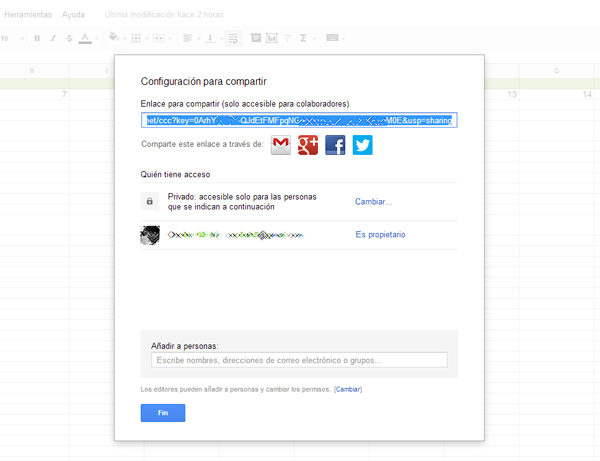Viewport: 600px width, 461px height.
Task: Toggle bold formatting in the toolbar
Action: [x=37, y=38]
